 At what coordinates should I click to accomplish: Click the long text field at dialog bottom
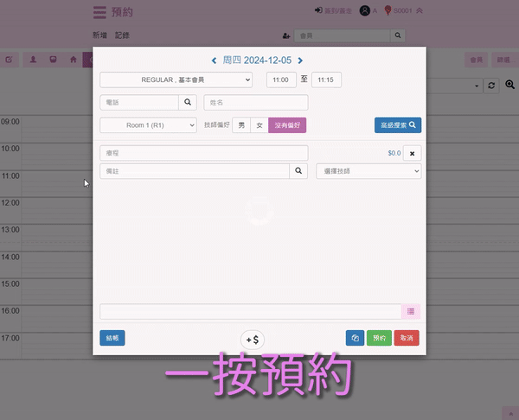[x=251, y=311]
